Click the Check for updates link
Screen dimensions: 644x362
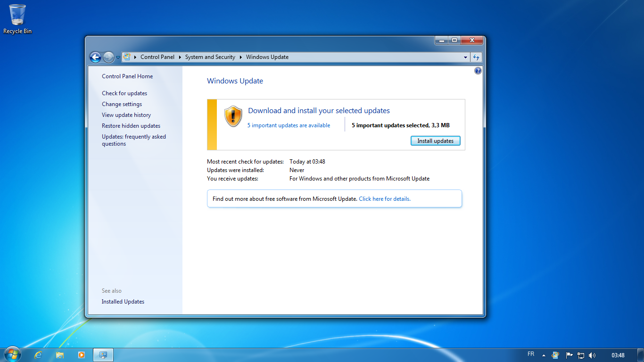click(x=124, y=93)
